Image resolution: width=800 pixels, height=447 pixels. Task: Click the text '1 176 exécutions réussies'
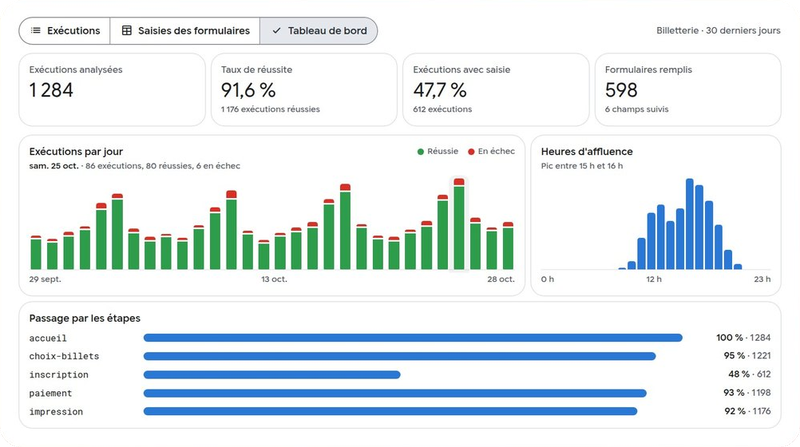pos(270,109)
